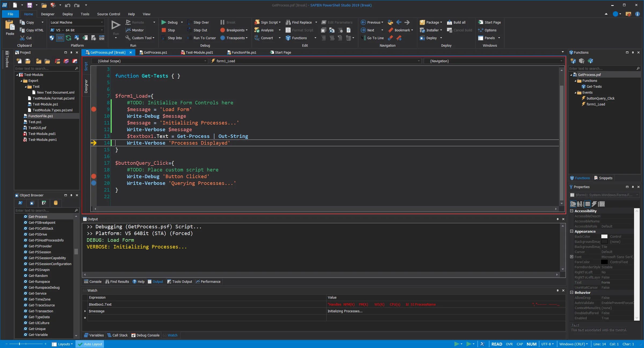Open the (Global Scope) combo box
The width and height of the screenshot is (644, 348).
(150, 61)
